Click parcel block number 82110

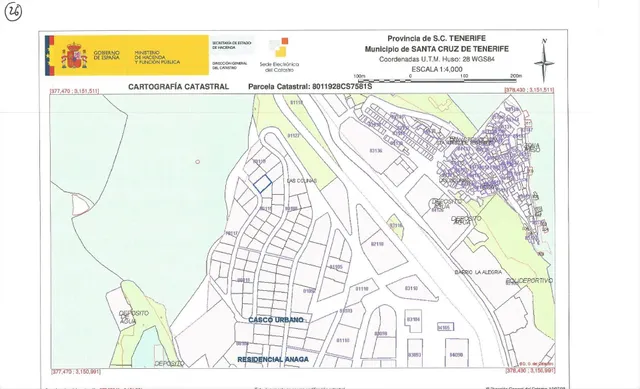pos(377,244)
